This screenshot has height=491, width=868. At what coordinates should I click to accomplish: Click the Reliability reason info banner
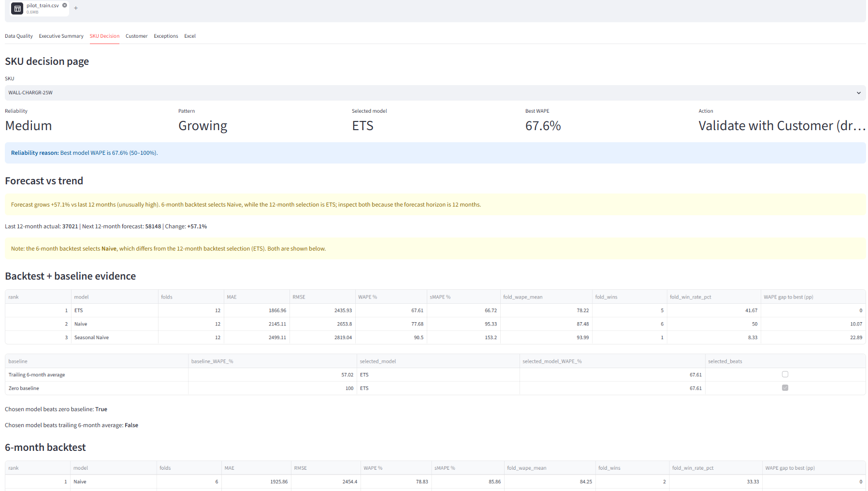click(x=435, y=153)
